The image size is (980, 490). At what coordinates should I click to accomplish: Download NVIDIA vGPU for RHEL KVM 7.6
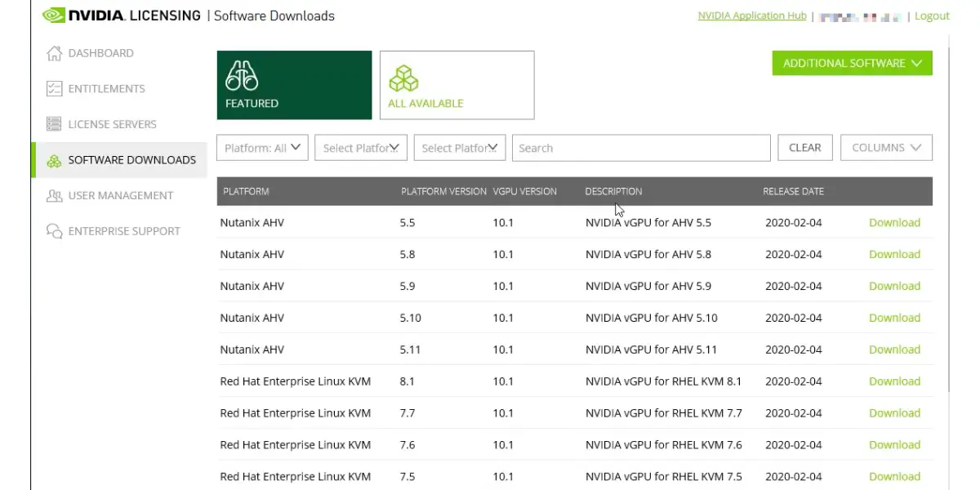[894, 445]
